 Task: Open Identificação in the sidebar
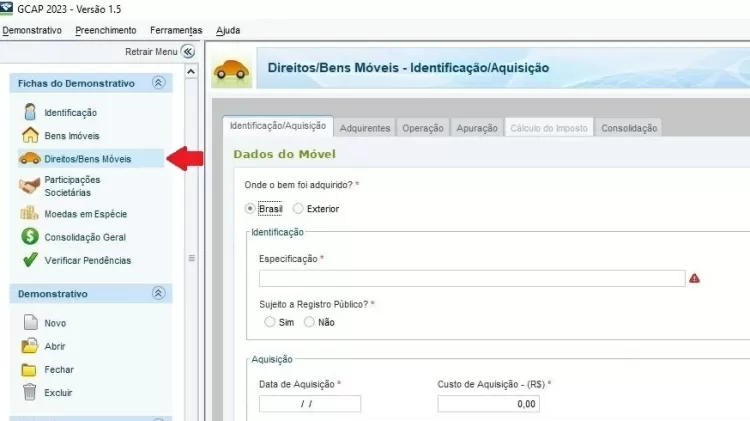[70, 112]
